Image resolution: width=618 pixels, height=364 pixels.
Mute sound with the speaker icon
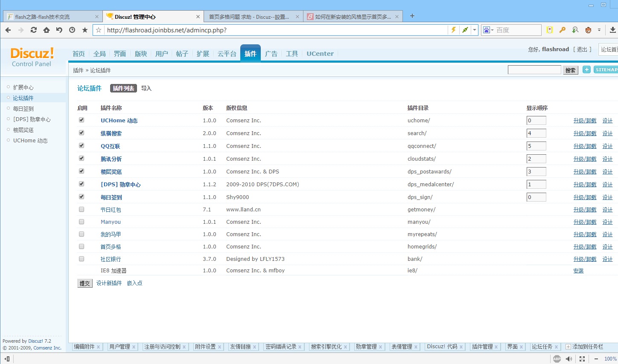click(569, 359)
